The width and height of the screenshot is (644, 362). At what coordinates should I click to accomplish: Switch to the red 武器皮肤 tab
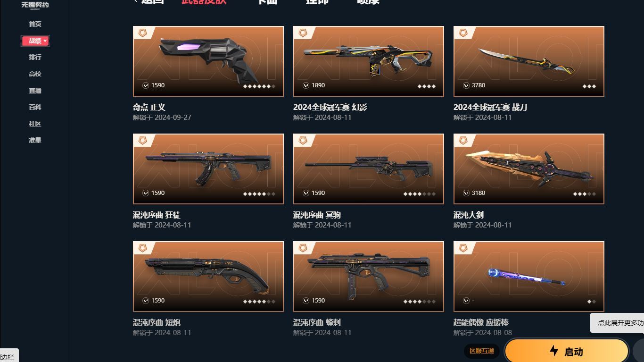click(x=204, y=1)
